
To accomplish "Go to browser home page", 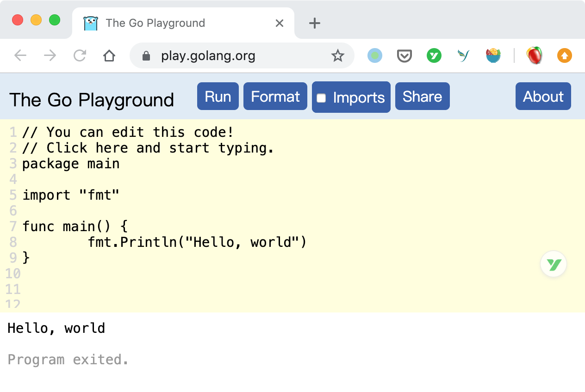I will (x=109, y=56).
